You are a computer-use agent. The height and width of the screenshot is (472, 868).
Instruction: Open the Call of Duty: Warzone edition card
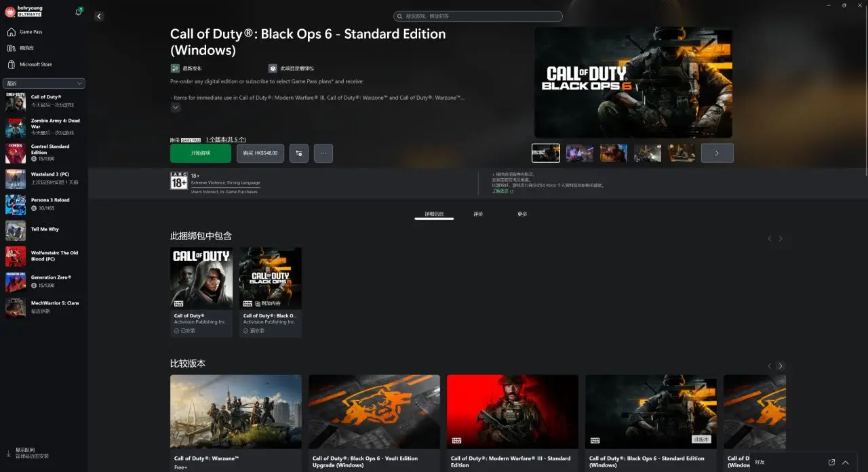tap(236, 423)
